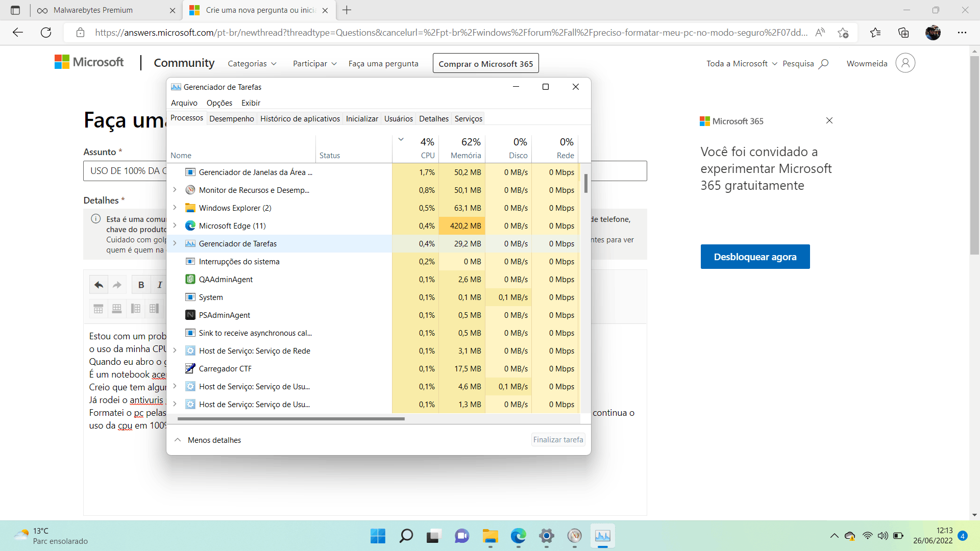Click the Assunto subject input field
This screenshot has height=551, width=980.
125,171
